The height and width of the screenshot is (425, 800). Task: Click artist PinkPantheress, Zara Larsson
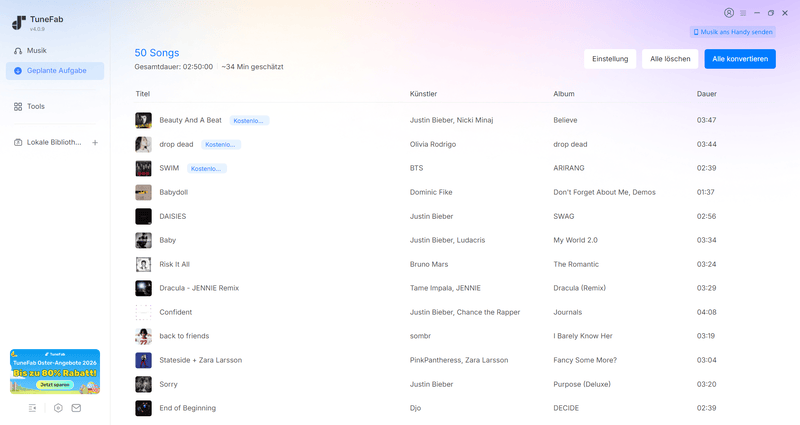tap(459, 360)
